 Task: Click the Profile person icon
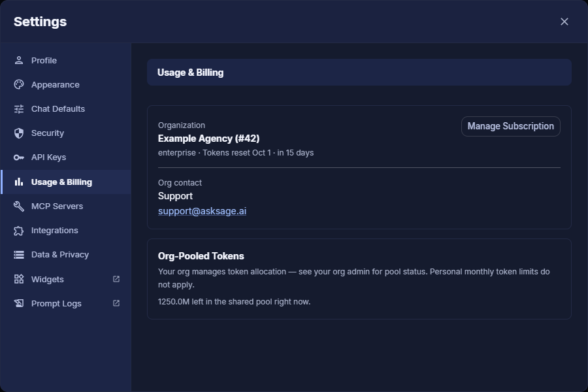(19, 60)
